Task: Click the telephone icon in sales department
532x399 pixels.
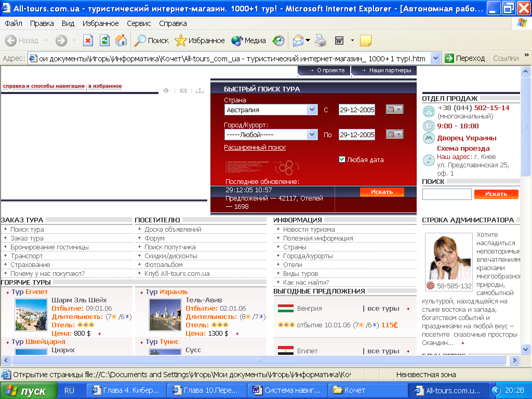Action: click(x=429, y=112)
